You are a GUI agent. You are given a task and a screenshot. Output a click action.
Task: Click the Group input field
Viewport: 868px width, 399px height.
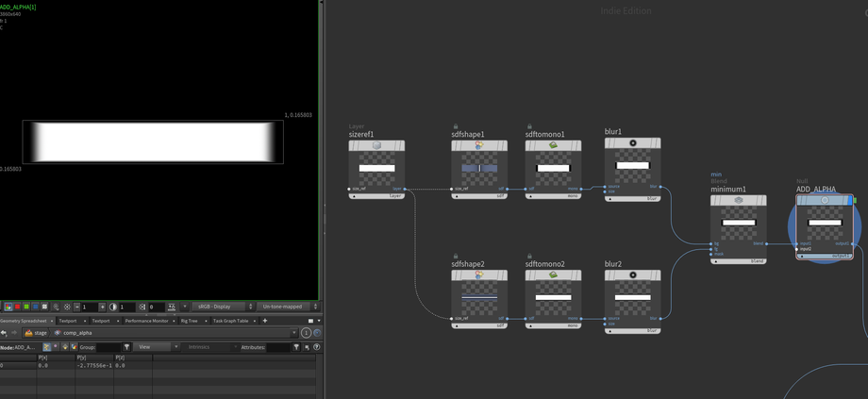click(x=108, y=347)
